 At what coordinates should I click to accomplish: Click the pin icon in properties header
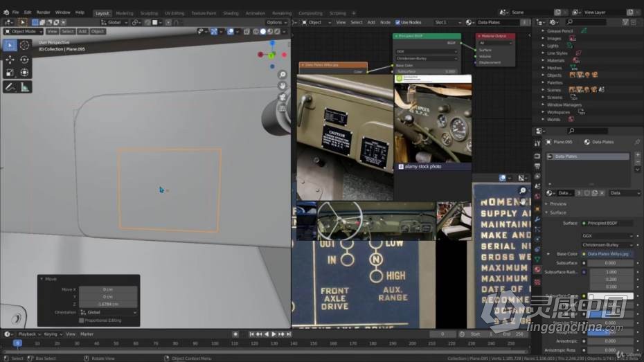point(637,142)
